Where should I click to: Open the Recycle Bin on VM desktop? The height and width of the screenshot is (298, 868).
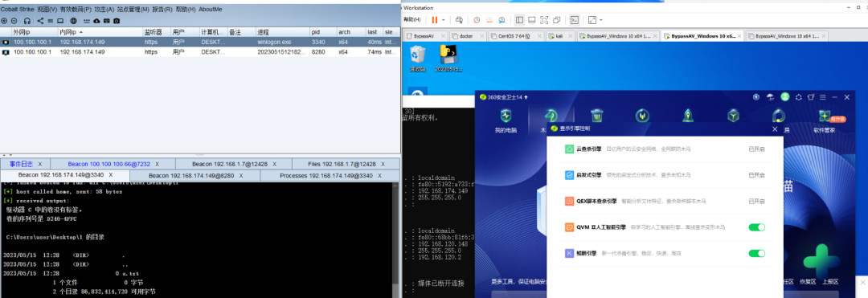[417, 59]
